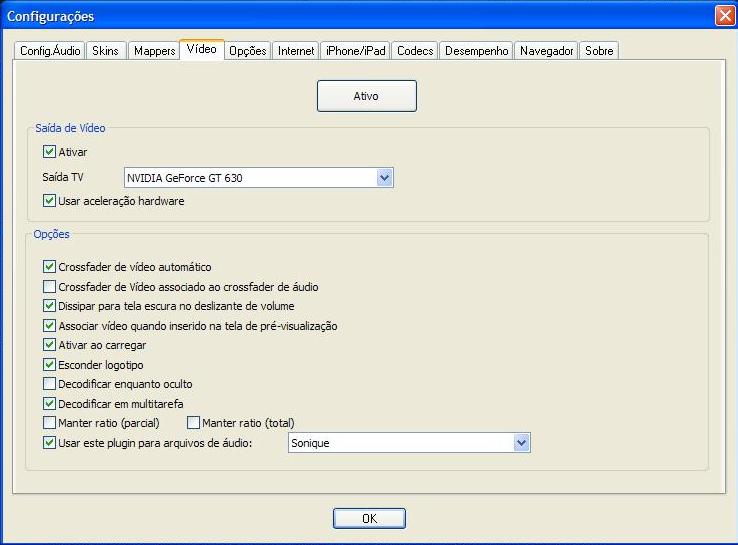Confirm settings with the OK button
The height and width of the screenshot is (545, 738).
pos(369,518)
